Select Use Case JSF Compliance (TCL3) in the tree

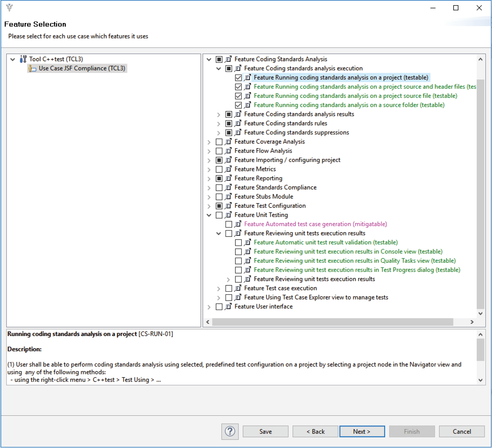83,68
